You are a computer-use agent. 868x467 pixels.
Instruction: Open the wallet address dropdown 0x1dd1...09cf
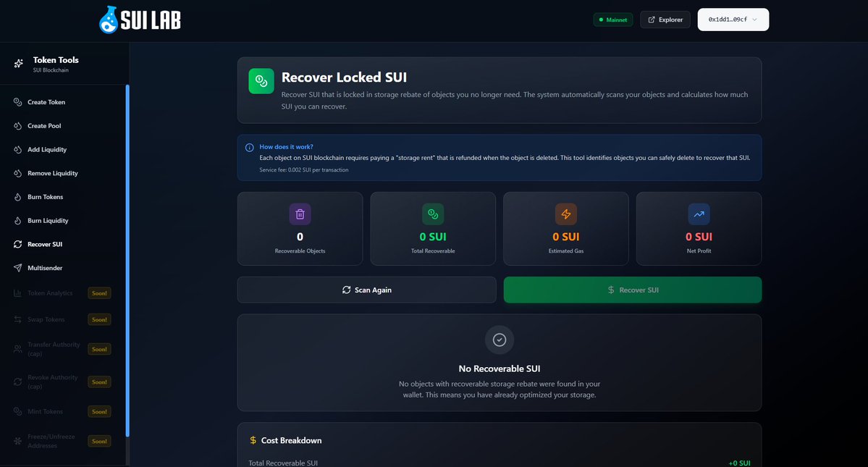[733, 20]
